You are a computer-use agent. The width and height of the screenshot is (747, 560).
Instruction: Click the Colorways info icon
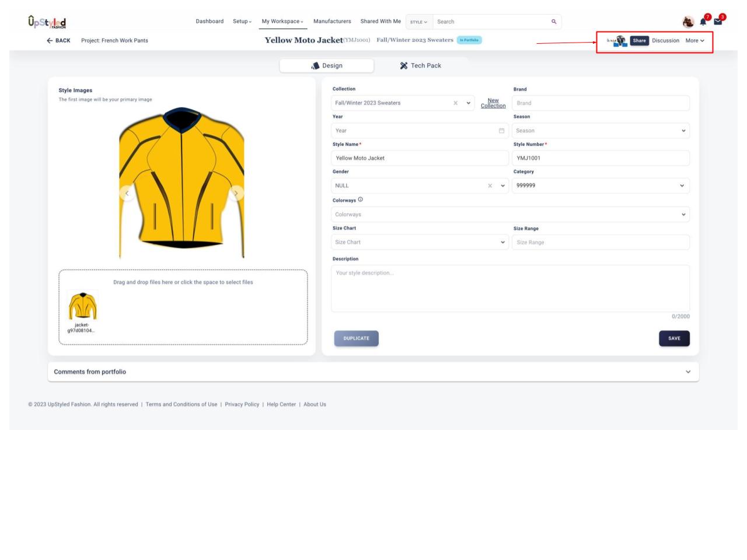click(x=360, y=199)
